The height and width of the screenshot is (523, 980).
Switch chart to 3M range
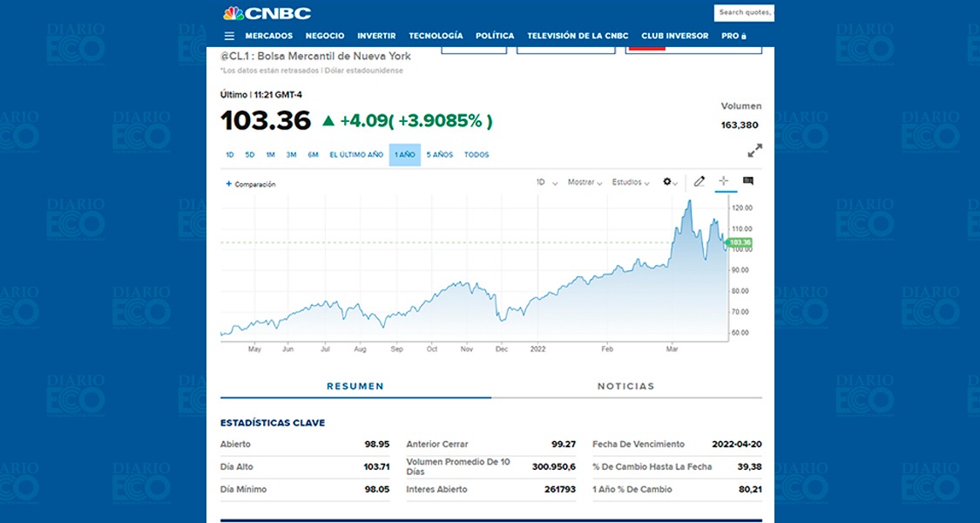[291, 155]
